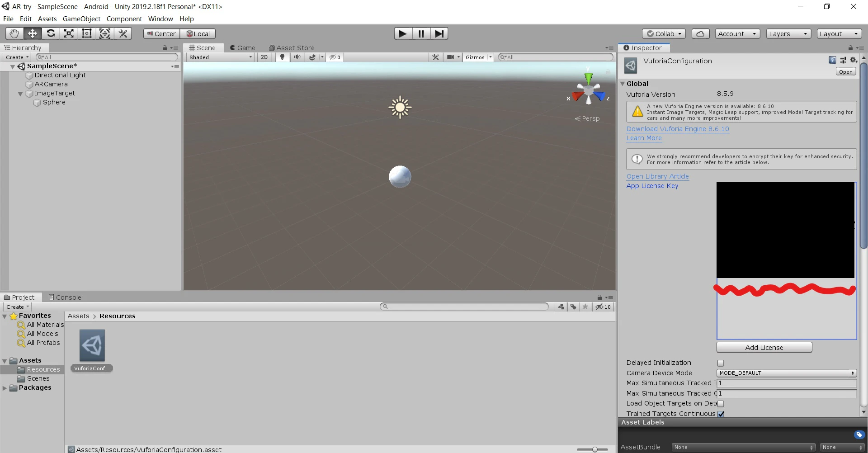Select the Rotate tool

tap(51, 33)
